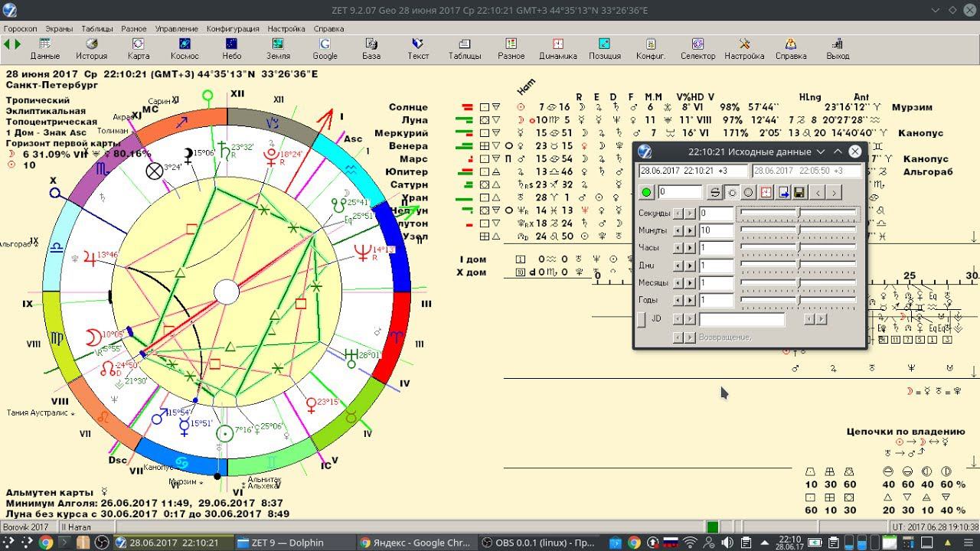Open the Космос view icon
This screenshot has width=980, height=551.
185,48
